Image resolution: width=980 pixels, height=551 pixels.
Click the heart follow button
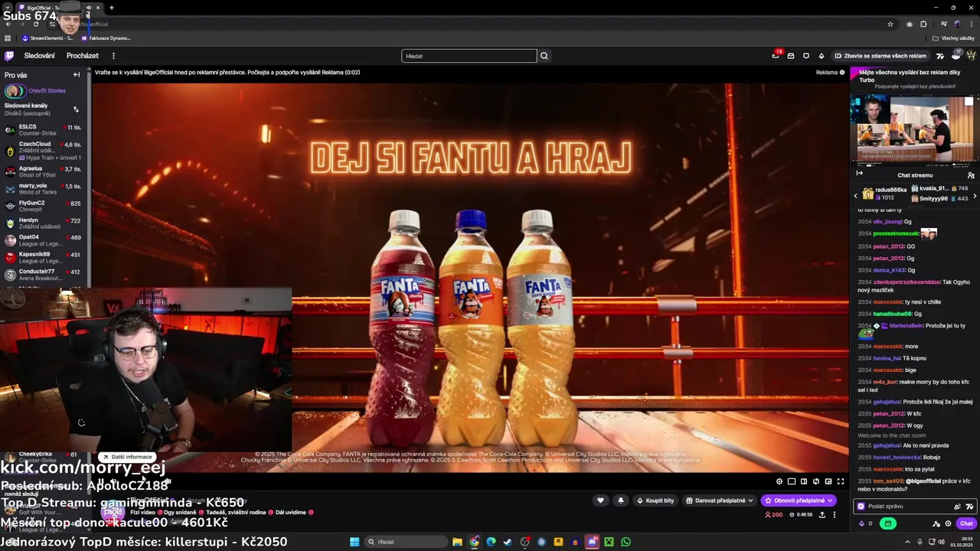(x=600, y=500)
